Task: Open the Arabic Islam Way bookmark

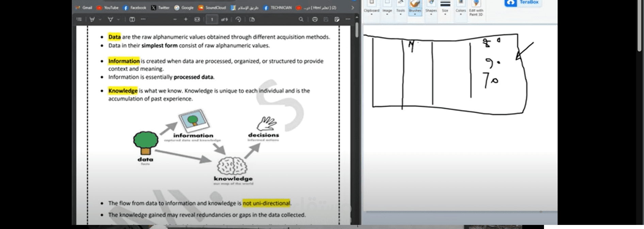Action: [x=244, y=7]
